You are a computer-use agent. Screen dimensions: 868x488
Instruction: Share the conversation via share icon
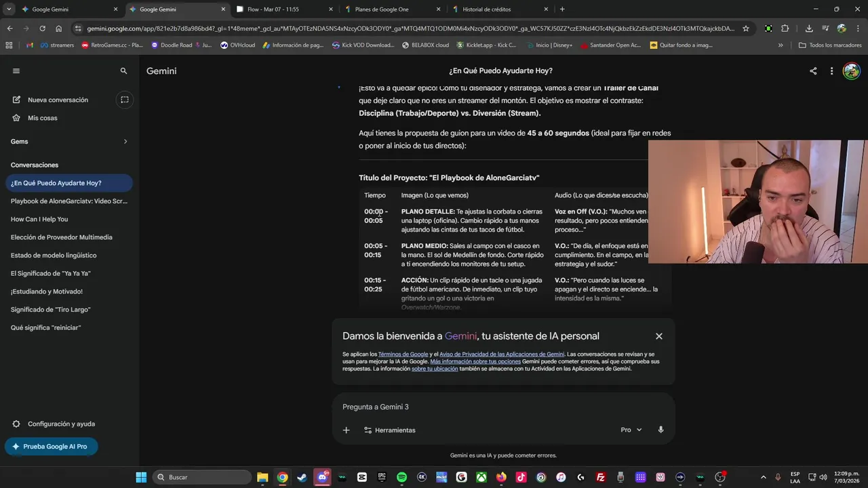[813, 70]
